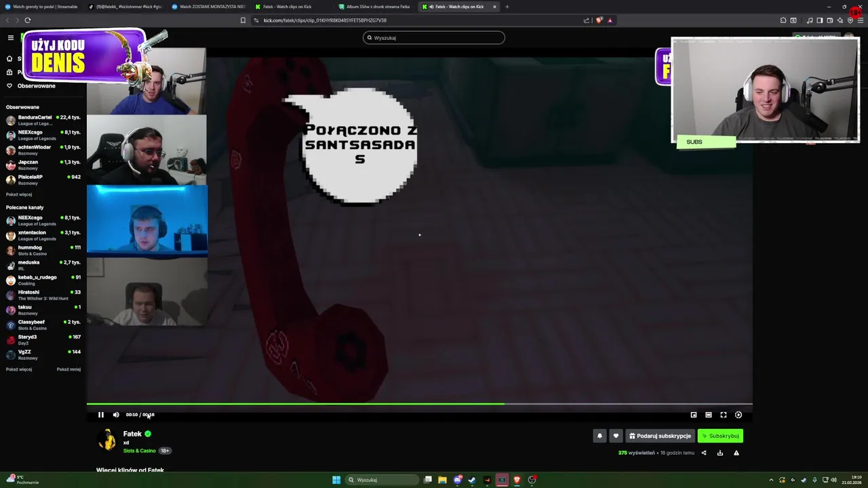Viewport: 868px width, 488px height.
Task: Open Discord from the taskbar
Action: 458,480
